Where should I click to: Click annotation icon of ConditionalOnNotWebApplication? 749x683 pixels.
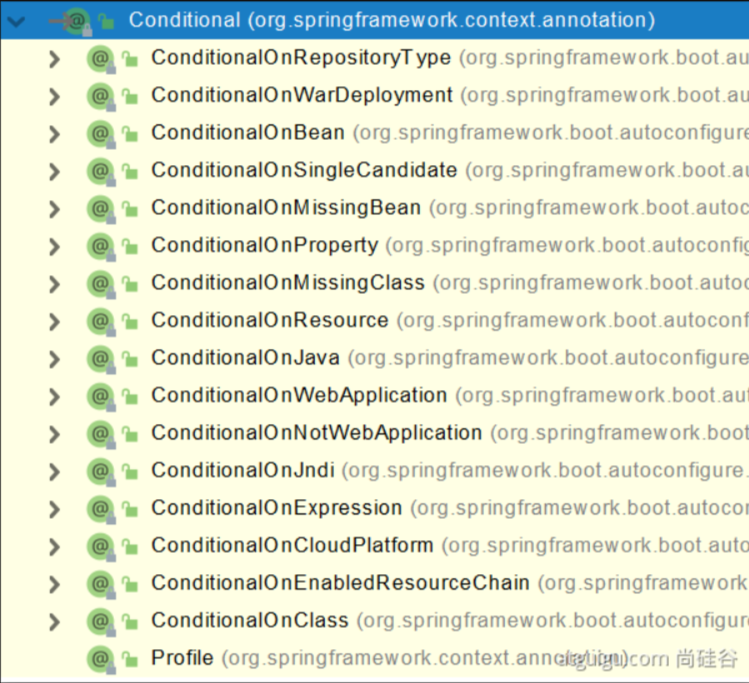point(101,435)
